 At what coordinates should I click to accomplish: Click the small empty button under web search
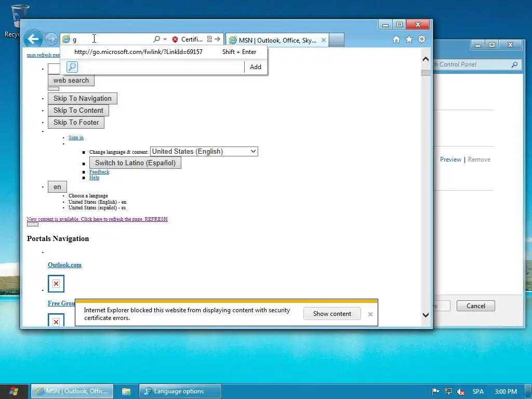(54, 89)
